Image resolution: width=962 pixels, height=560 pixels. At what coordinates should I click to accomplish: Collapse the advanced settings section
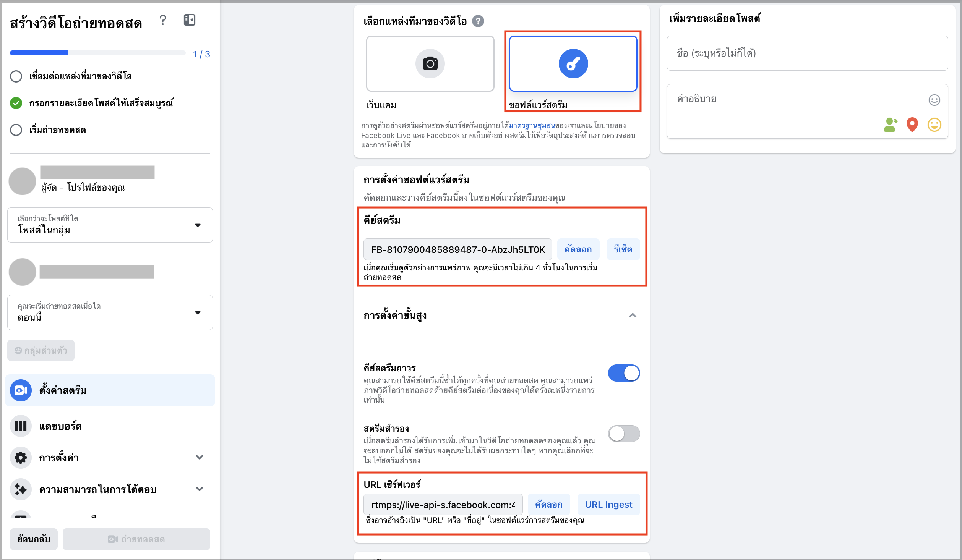(x=633, y=316)
